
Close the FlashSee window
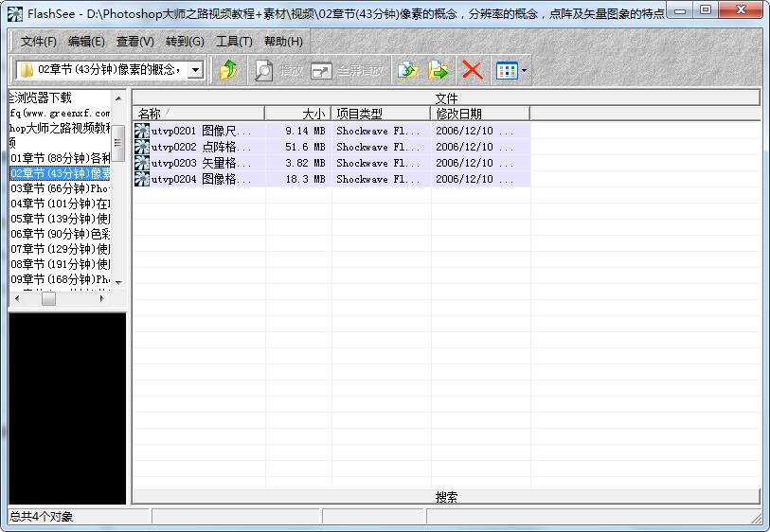click(x=742, y=10)
